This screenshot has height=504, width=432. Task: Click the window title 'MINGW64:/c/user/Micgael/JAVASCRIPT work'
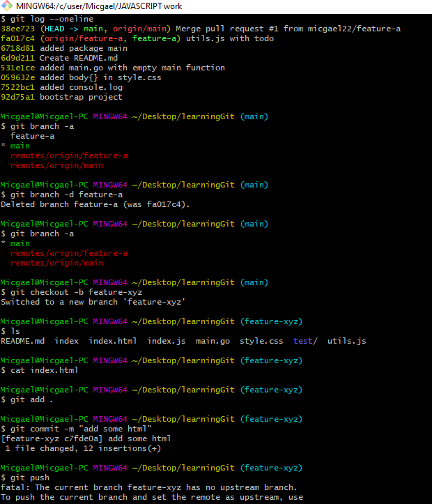pyautogui.click(x=99, y=6)
